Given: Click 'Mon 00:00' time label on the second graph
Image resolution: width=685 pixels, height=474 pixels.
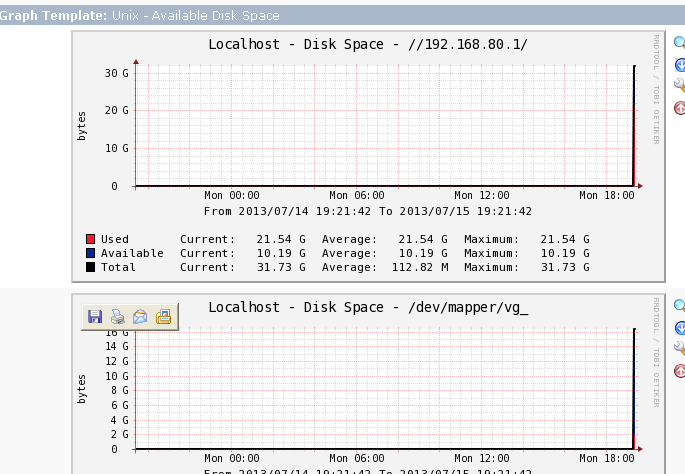Looking at the screenshot, I should [x=232, y=458].
